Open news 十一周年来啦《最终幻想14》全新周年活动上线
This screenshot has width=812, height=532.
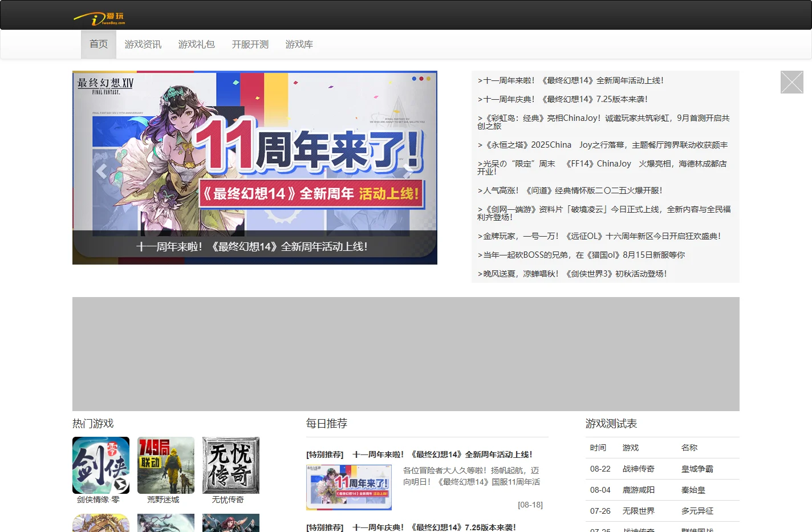(571, 80)
